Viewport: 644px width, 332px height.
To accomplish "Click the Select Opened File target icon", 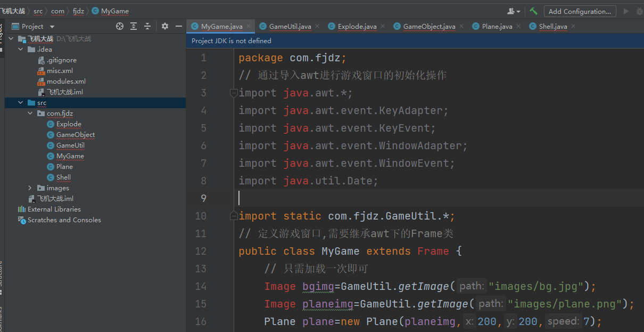I will click(120, 26).
